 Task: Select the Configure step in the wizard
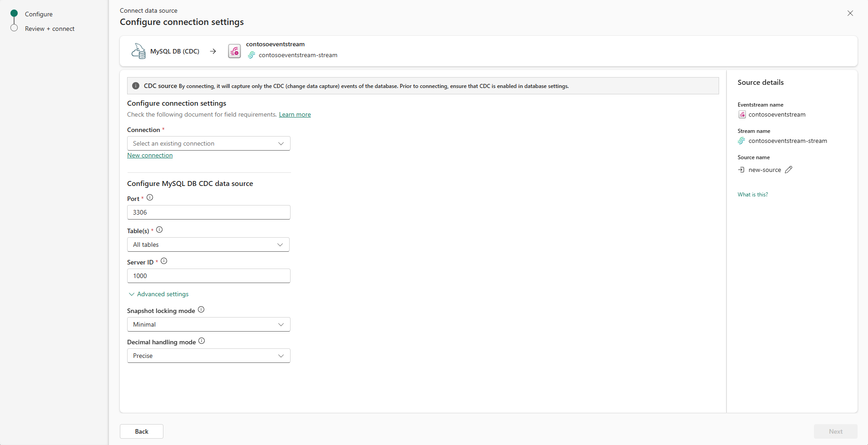(x=39, y=14)
